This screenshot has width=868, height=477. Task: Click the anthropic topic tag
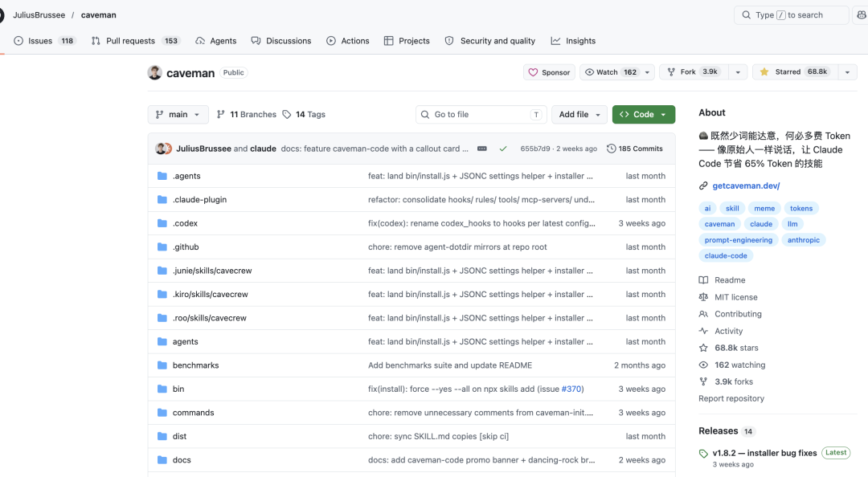coord(803,240)
